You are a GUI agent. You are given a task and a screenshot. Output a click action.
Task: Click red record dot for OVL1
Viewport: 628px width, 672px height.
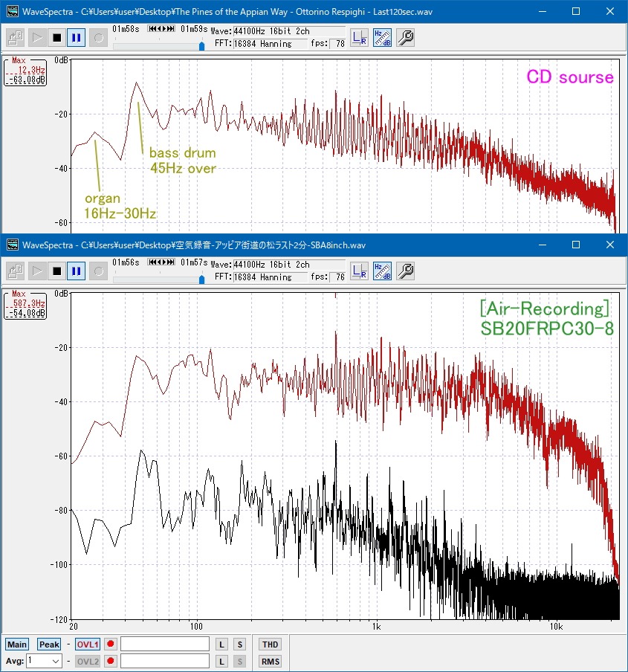pos(111,644)
